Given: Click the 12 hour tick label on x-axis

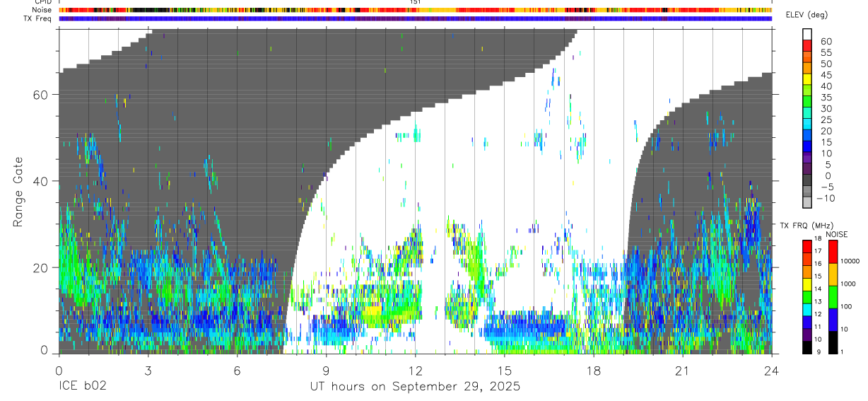Looking at the screenshot, I should [415, 370].
